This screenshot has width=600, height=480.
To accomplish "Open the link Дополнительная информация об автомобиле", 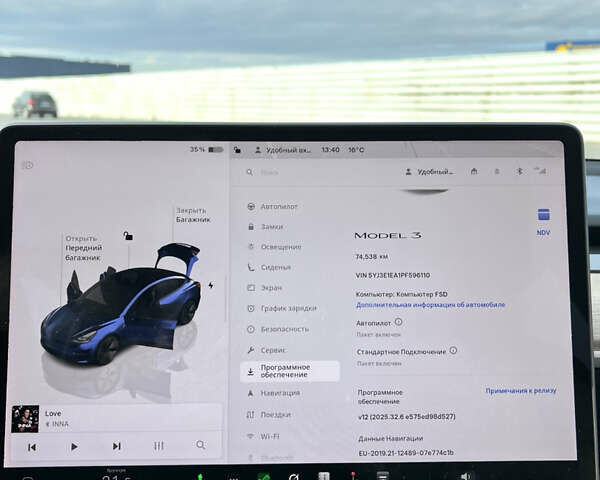I will click(430, 305).
